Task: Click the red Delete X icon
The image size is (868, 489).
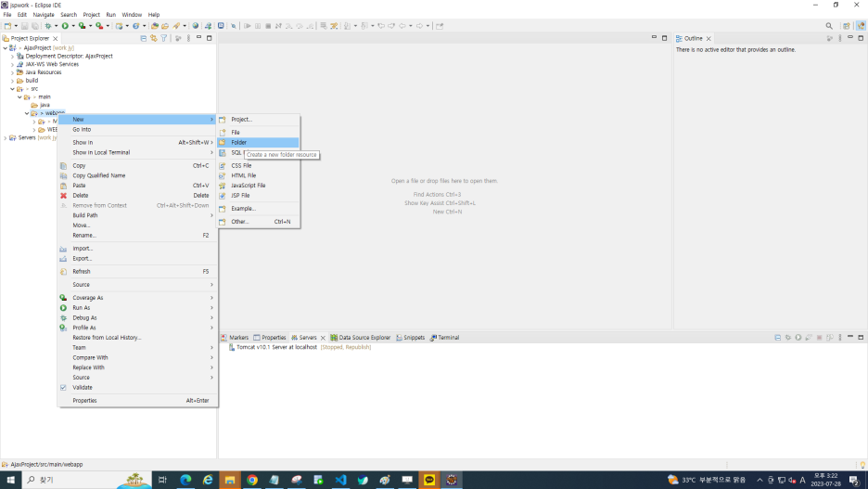Action: click(x=64, y=196)
